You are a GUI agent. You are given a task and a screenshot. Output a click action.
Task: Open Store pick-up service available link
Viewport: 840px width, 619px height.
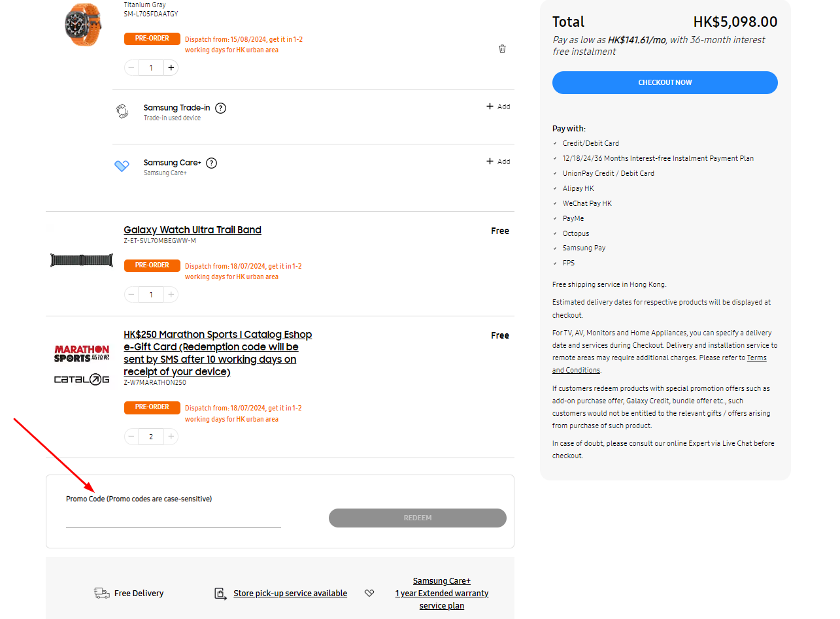[x=290, y=594]
